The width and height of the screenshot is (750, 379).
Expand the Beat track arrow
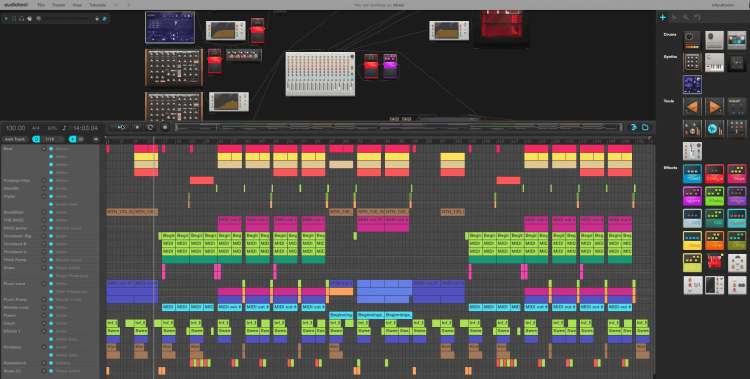point(44,149)
